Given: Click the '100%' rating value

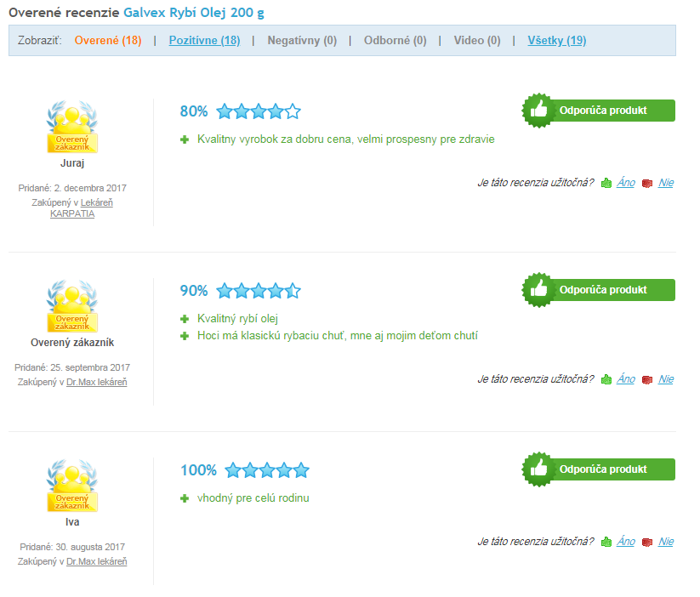Looking at the screenshot, I should (198, 470).
